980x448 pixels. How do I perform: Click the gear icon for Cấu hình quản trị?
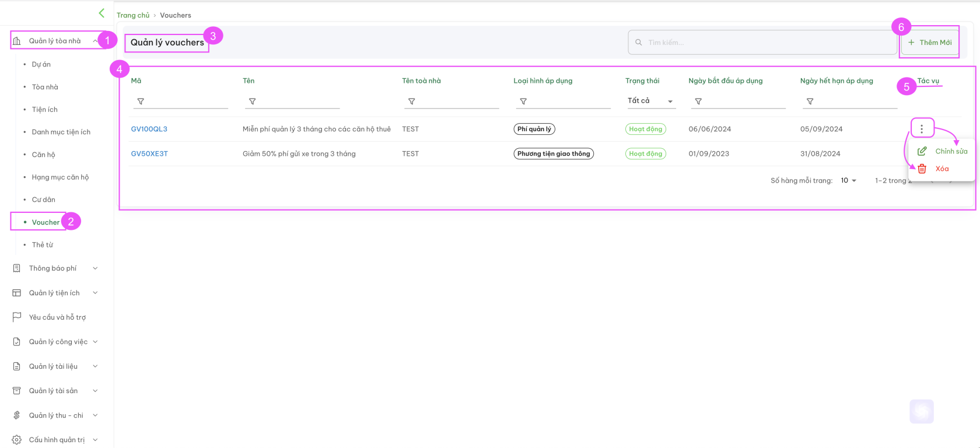tap(17, 440)
